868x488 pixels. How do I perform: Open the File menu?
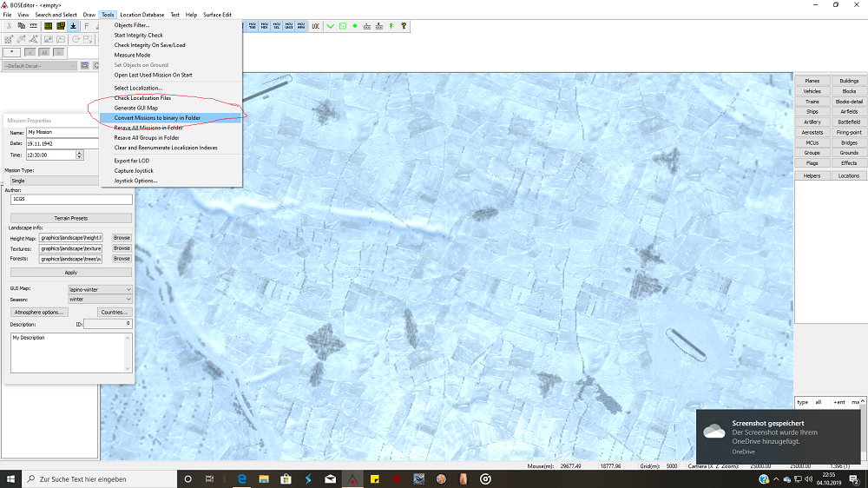pyautogui.click(x=7, y=15)
